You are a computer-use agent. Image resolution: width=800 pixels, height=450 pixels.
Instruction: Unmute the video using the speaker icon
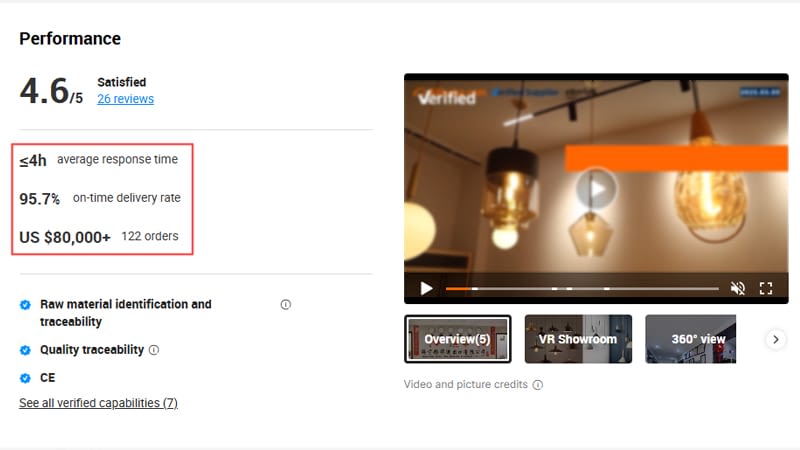(737, 288)
